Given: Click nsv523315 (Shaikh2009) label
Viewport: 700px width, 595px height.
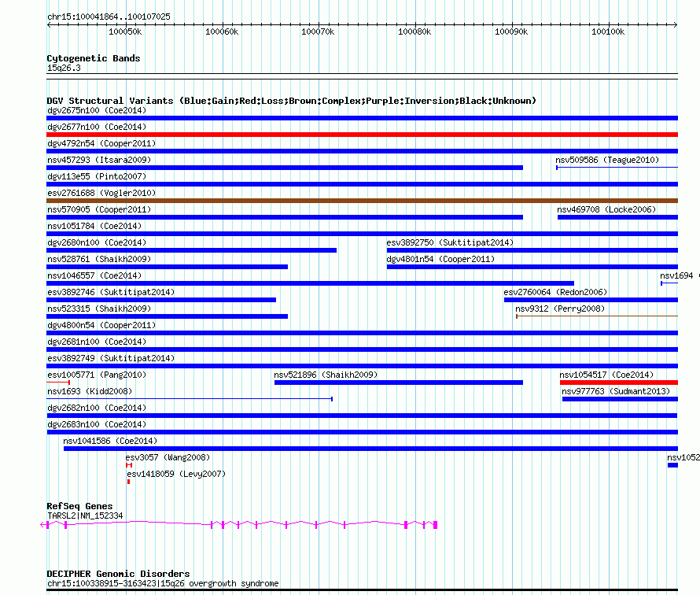Looking at the screenshot, I should [x=99, y=309].
